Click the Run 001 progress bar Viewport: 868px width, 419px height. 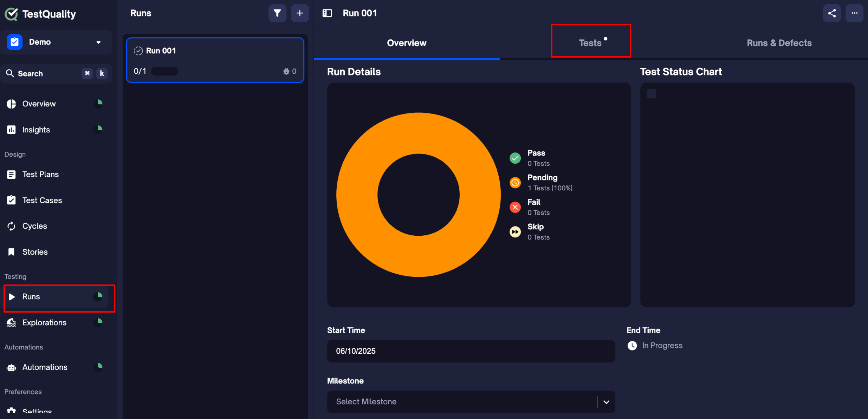164,71
